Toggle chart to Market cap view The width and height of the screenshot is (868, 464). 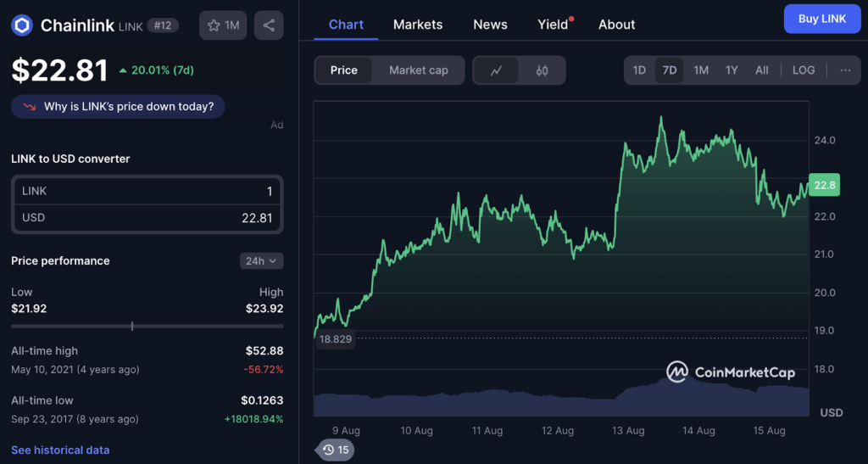click(x=418, y=70)
